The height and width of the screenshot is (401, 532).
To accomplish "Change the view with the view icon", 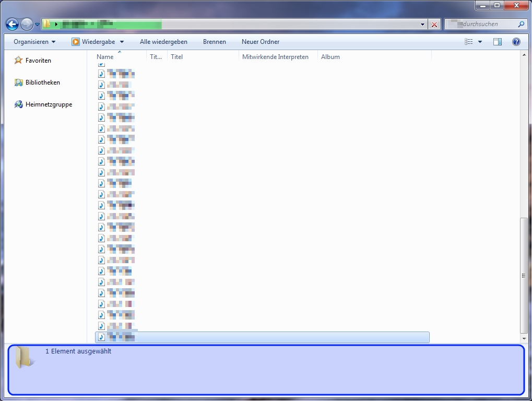I will pos(468,42).
